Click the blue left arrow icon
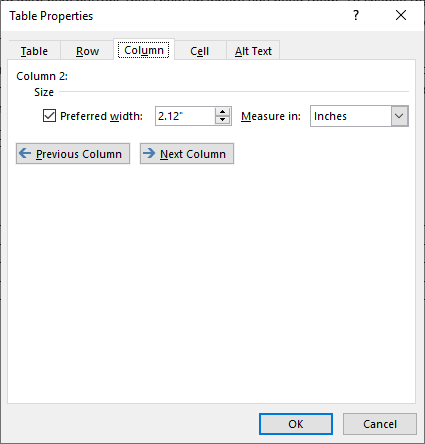The height and width of the screenshot is (444, 425). [25, 153]
